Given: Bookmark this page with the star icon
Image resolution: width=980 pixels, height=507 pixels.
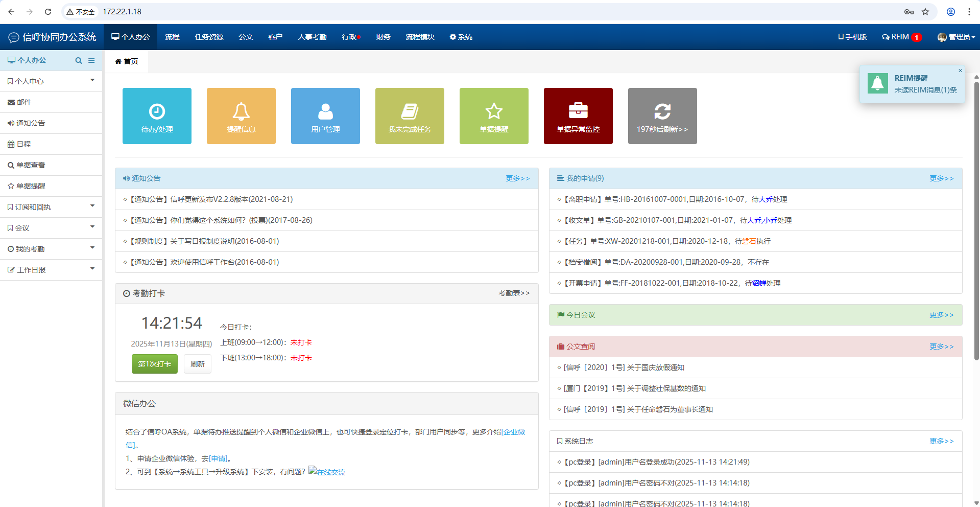Looking at the screenshot, I should point(925,12).
